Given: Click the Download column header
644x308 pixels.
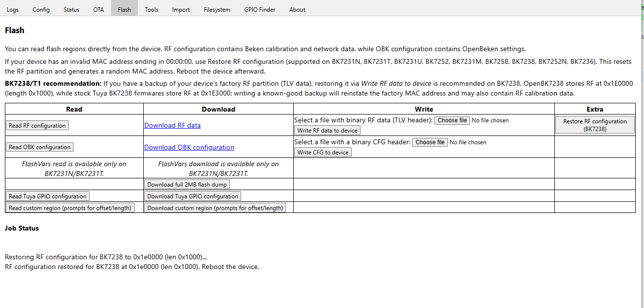Looking at the screenshot, I should pyautogui.click(x=218, y=109).
